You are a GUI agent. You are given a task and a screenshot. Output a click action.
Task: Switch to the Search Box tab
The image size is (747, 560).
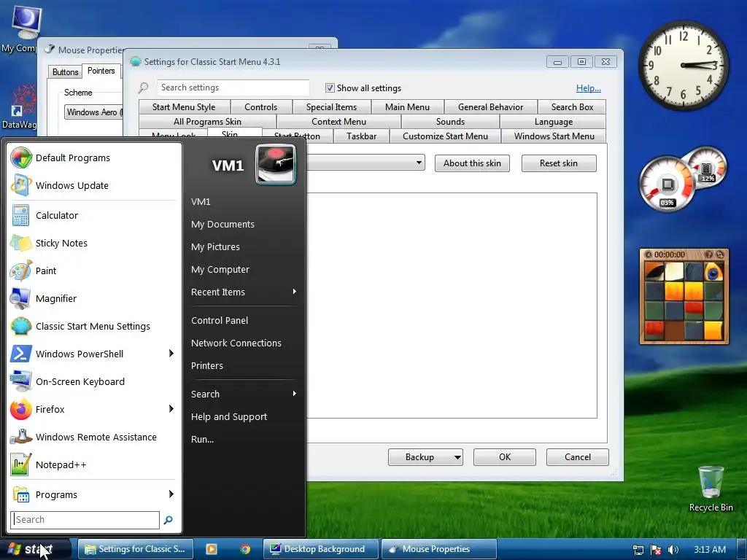[572, 107]
